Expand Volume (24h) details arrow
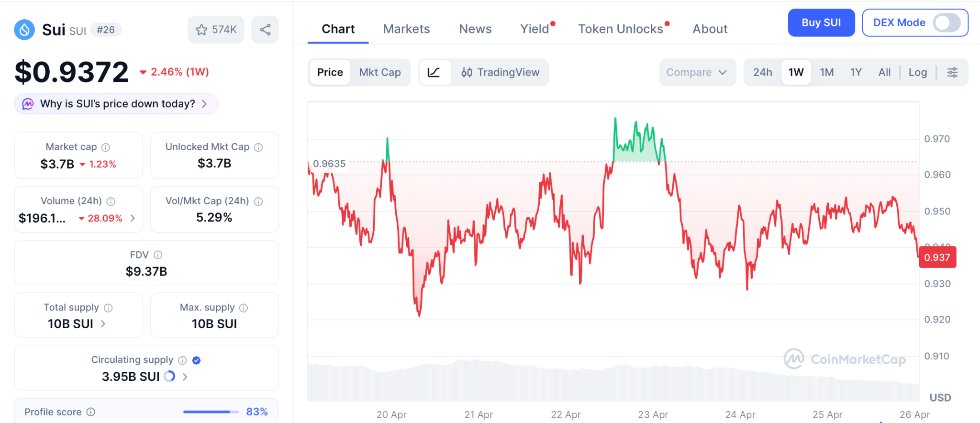The image size is (980, 423). pos(133,218)
